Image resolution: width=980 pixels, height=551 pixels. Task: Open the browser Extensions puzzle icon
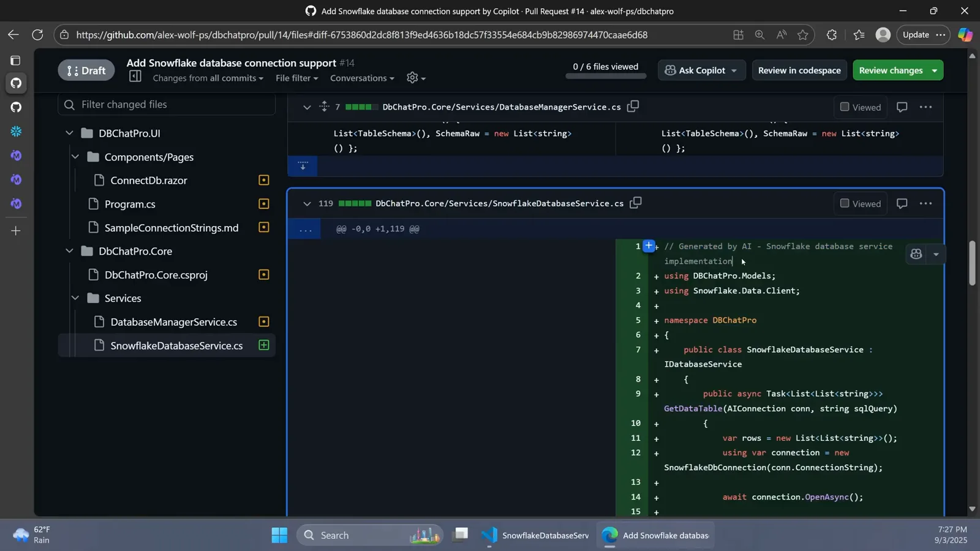(x=831, y=35)
